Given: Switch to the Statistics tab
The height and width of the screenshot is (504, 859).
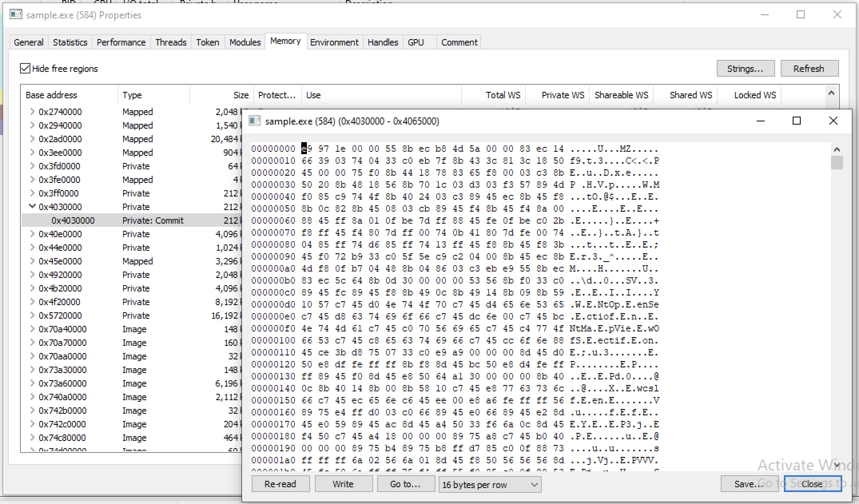Looking at the screenshot, I should (x=70, y=42).
